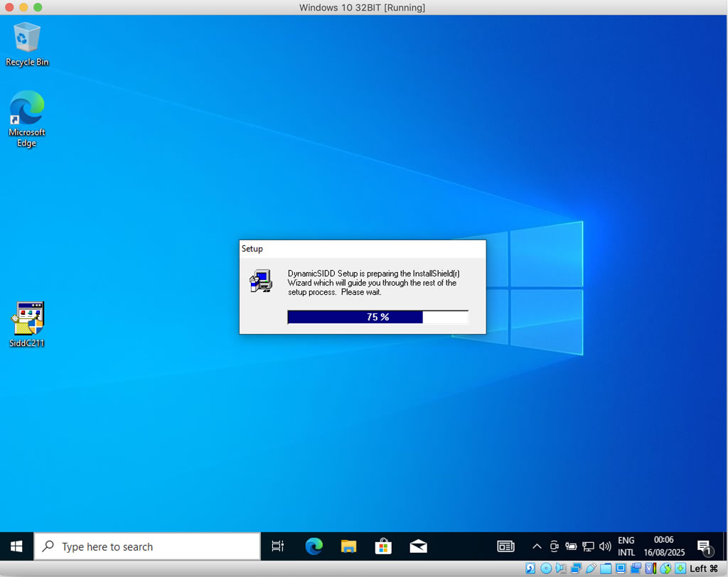Screen dimensions: 728x577
Task: Open the volume speaker tray icon
Action: pyautogui.click(x=605, y=546)
